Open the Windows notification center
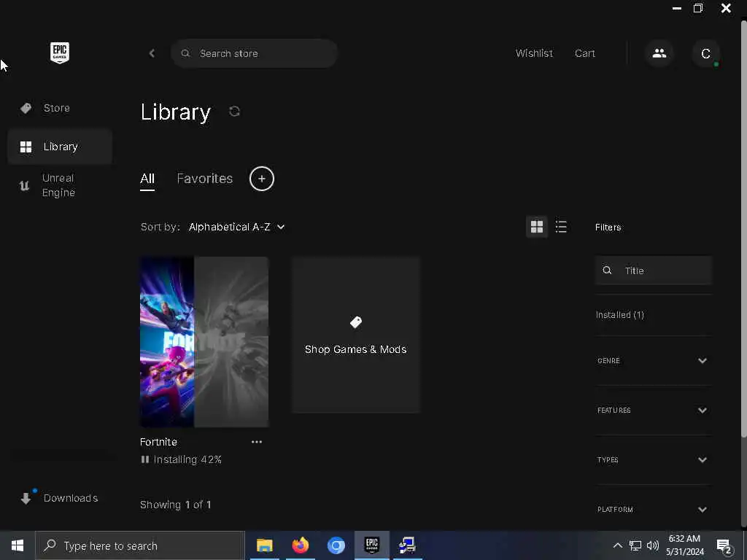The height and width of the screenshot is (560, 747). 724,546
